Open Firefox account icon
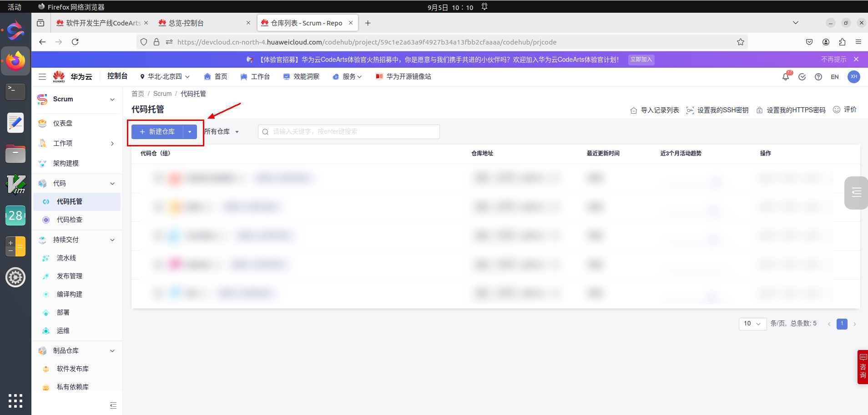Image resolution: width=868 pixels, height=415 pixels. click(x=826, y=42)
